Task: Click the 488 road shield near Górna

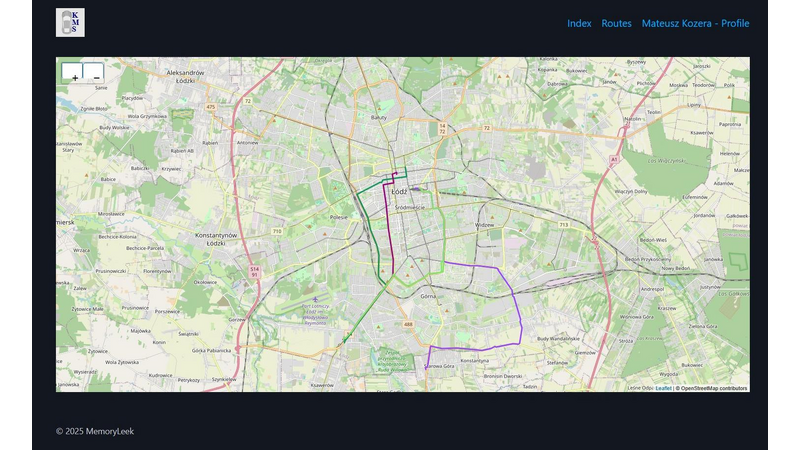Action: [408, 324]
